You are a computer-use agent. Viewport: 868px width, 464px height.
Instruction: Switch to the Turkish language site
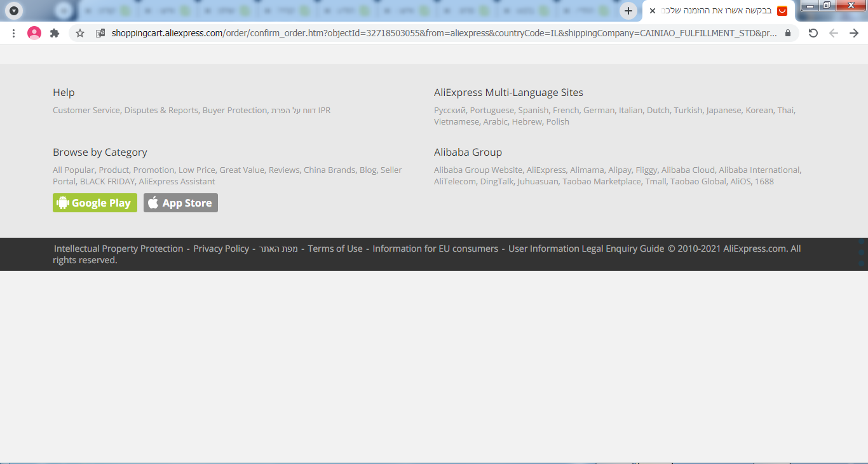[688, 110]
